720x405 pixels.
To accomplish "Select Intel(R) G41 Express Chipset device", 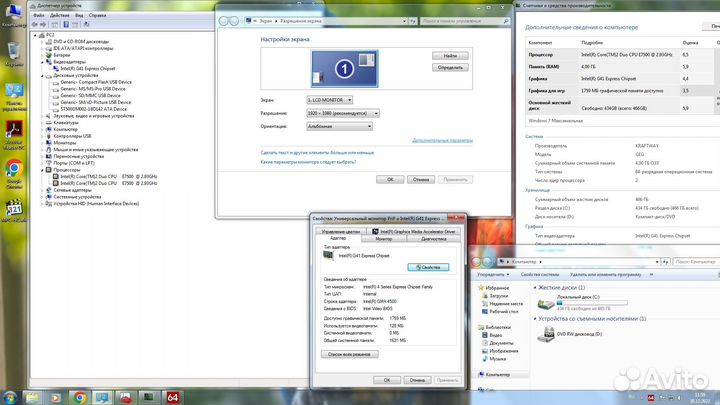I will click(x=87, y=69).
